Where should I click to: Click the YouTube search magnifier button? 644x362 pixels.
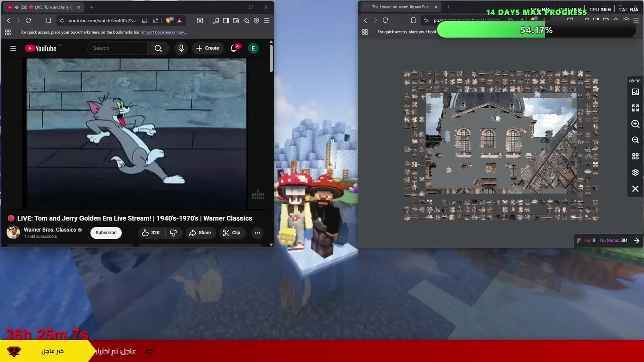158,48
